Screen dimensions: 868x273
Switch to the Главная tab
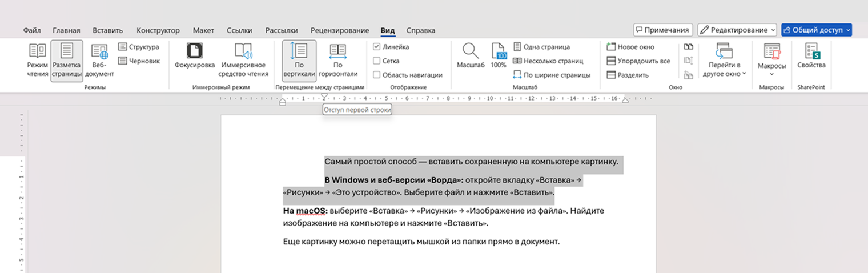click(66, 30)
